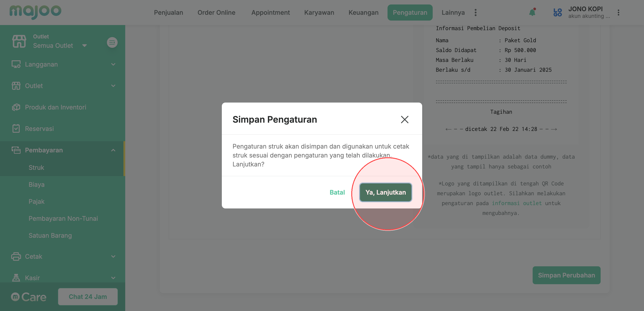The image size is (644, 311).
Task: Click the JONO KOPI logo avatar
Action: pyautogui.click(x=557, y=13)
